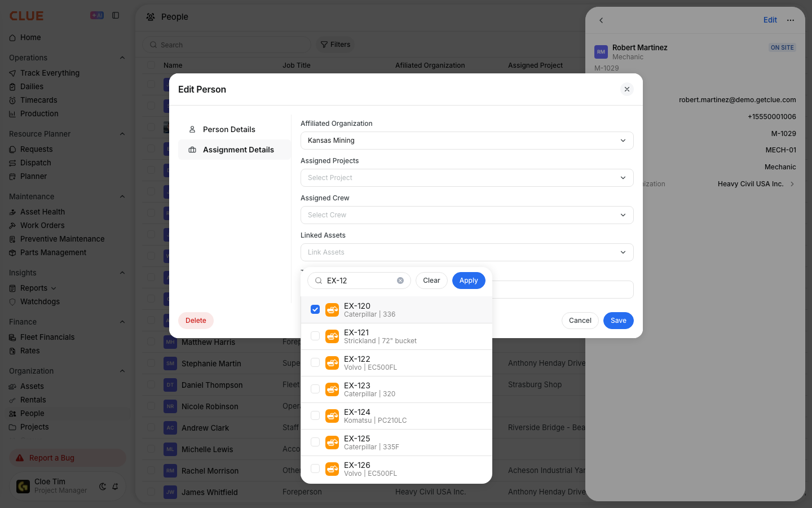The image size is (812, 508).
Task: Check the EX-122 Volvo EC500FL checkbox
Action: pos(315,362)
